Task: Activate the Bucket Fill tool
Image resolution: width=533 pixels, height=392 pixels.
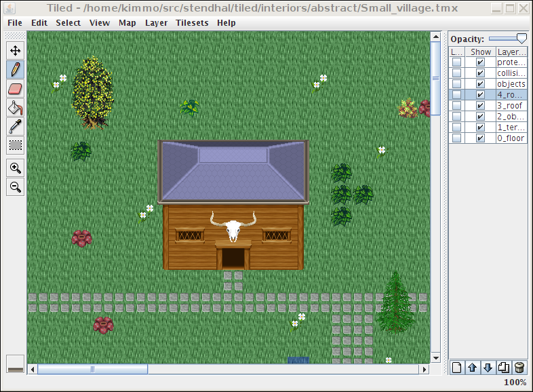Action: [15, 107]
